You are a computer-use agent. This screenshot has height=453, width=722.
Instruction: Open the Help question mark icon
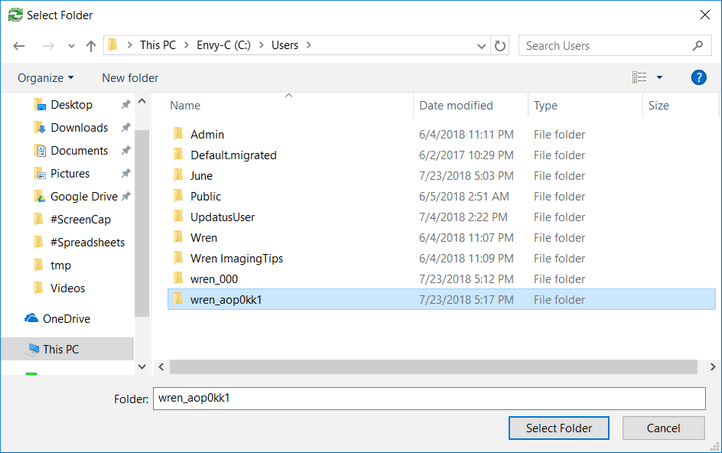click(x=699, y=77)
